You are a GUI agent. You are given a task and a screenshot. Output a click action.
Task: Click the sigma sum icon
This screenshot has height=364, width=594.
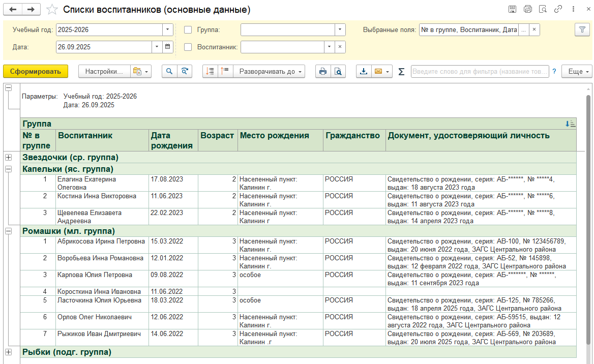(x=401, y=72)
